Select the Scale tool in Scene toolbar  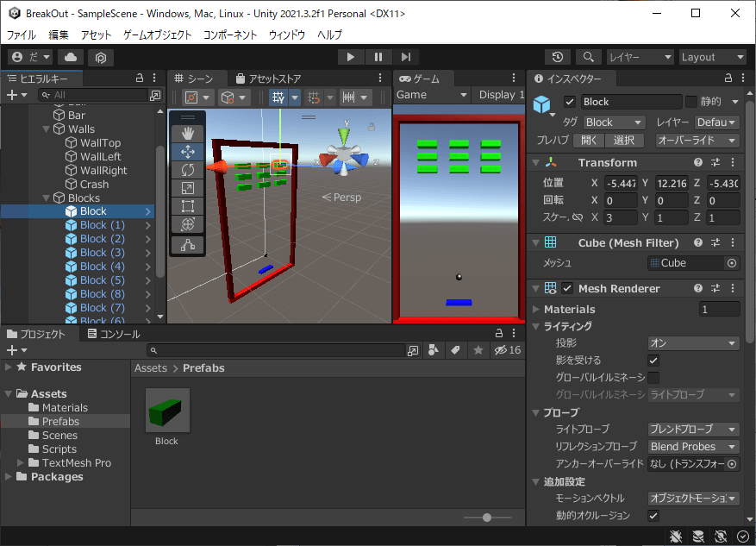188,188
